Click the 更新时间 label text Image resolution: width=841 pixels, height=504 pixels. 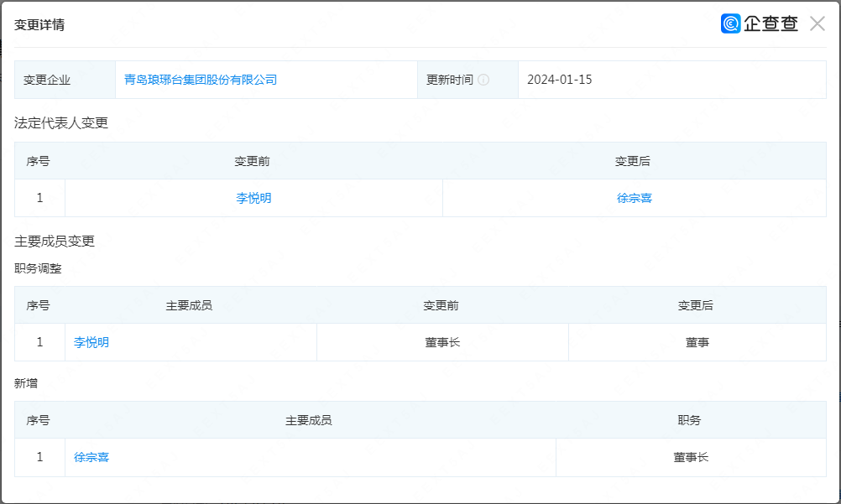450,80
